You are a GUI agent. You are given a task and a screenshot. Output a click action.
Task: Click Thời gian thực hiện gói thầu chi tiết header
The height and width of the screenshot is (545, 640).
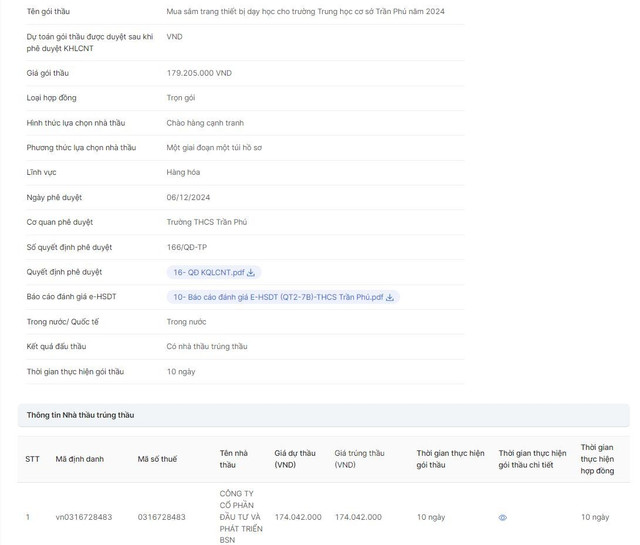pos(532,459)
